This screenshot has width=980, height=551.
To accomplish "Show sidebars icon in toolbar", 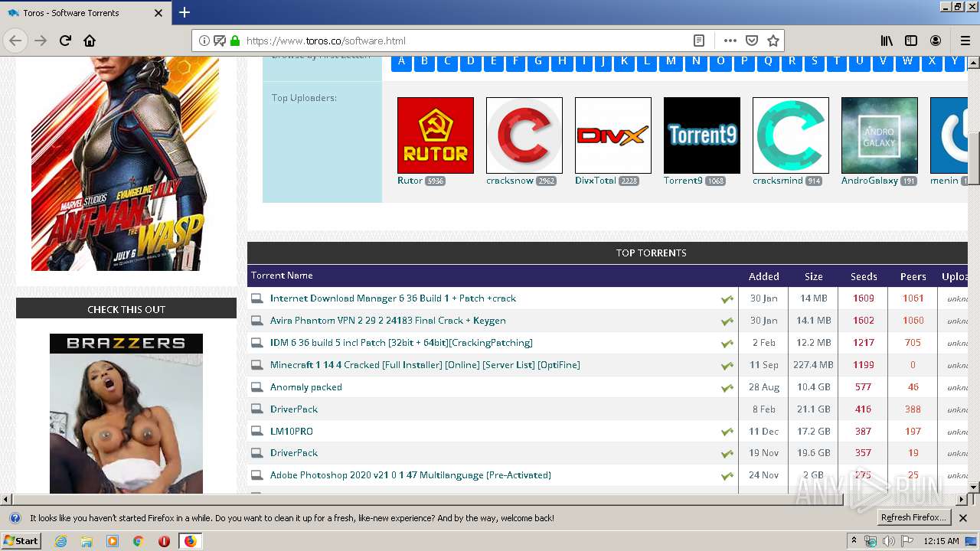I will tap(911, 41).
